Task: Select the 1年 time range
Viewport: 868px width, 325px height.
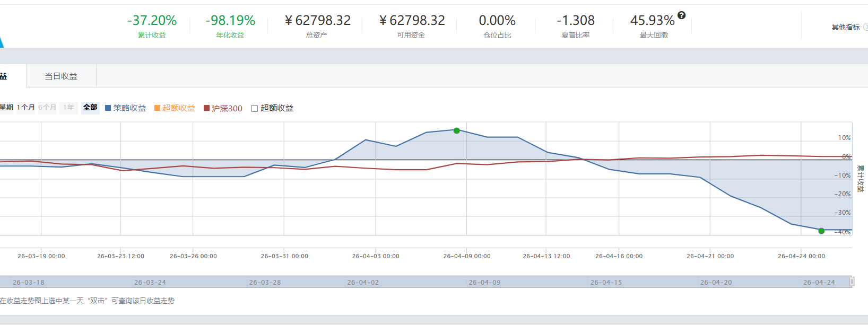Action: 69,108
